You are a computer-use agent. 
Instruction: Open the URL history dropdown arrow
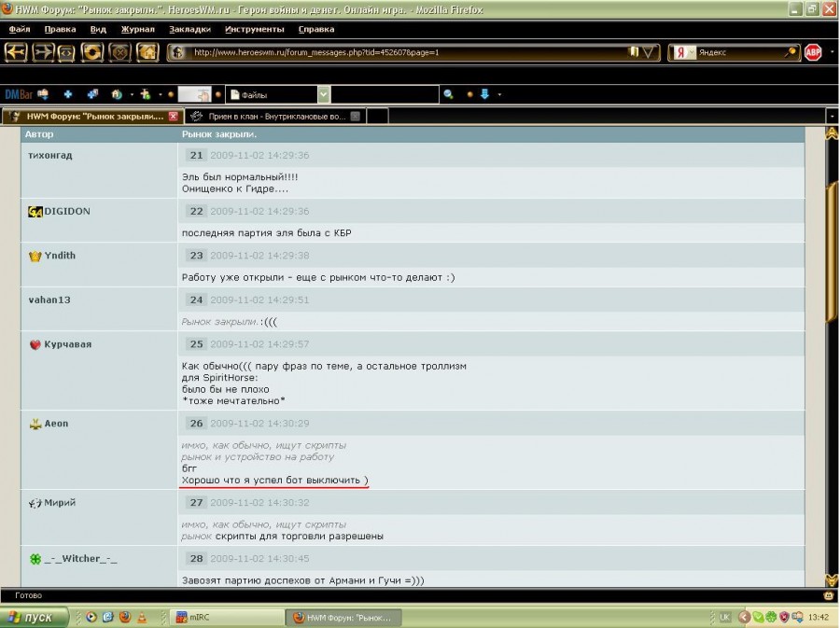(650, 52)
